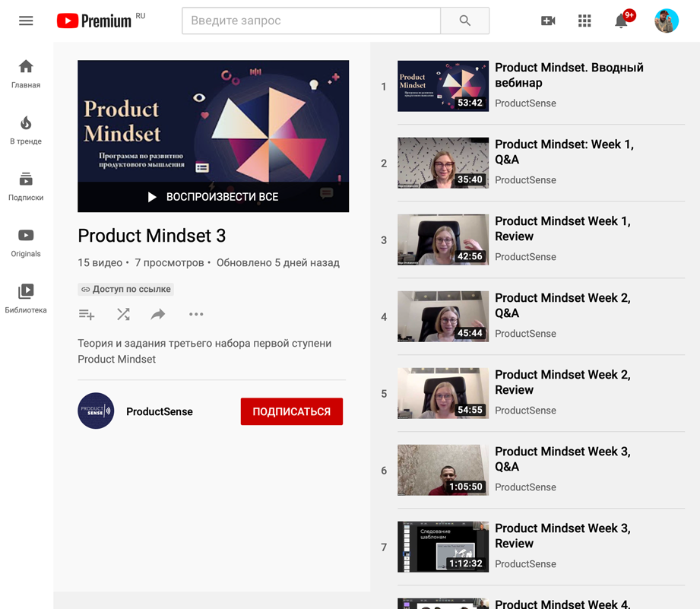Screen dimensions: 700x609
Task: Open the account avatar menu
Action: (667, 21)
